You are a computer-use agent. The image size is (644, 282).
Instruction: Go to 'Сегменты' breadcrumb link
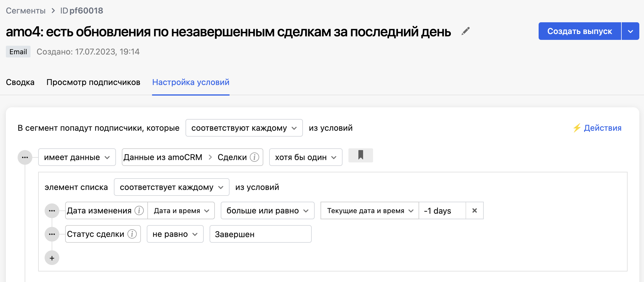(x=26, y=11)
